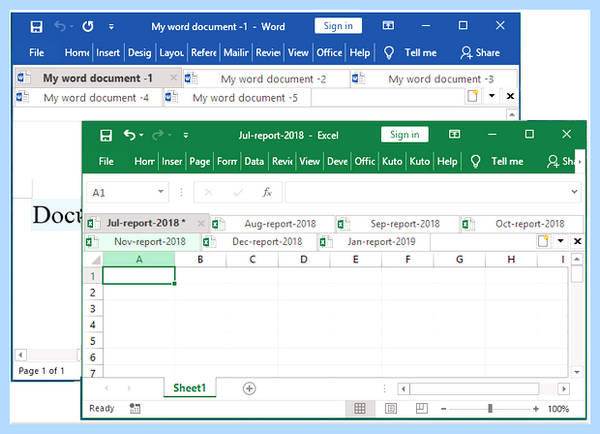Viewport: 600px width, 434px height.
Task: Click new document icon on Word tab bar
Action: (473, 96)
